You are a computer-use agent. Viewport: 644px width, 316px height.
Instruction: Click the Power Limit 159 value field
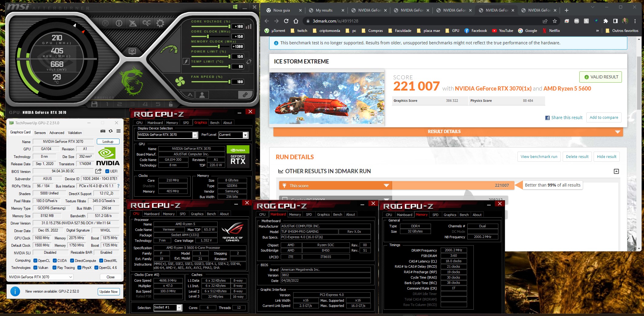pos(238,57)
